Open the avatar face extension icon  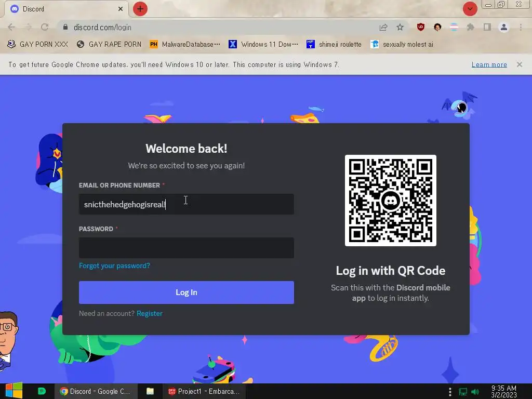[437, 27]
